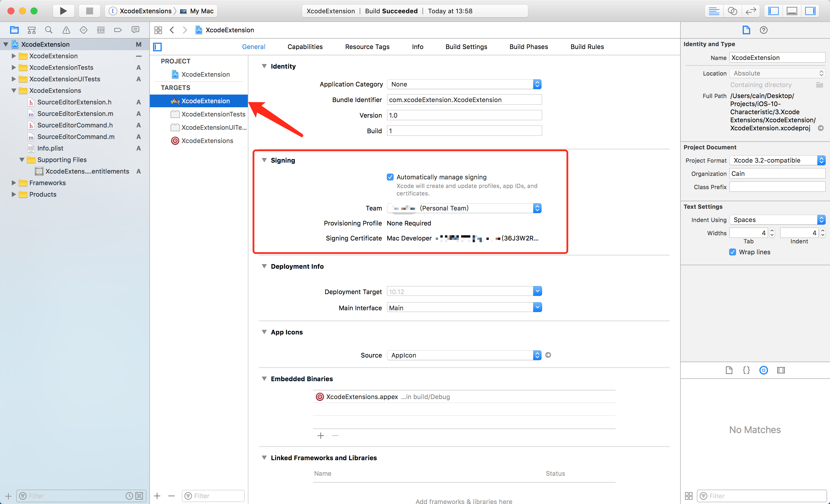This screenshot has height=504, width=830.
Task: Show the Object library icon
Action: click(x=763, y=370)
